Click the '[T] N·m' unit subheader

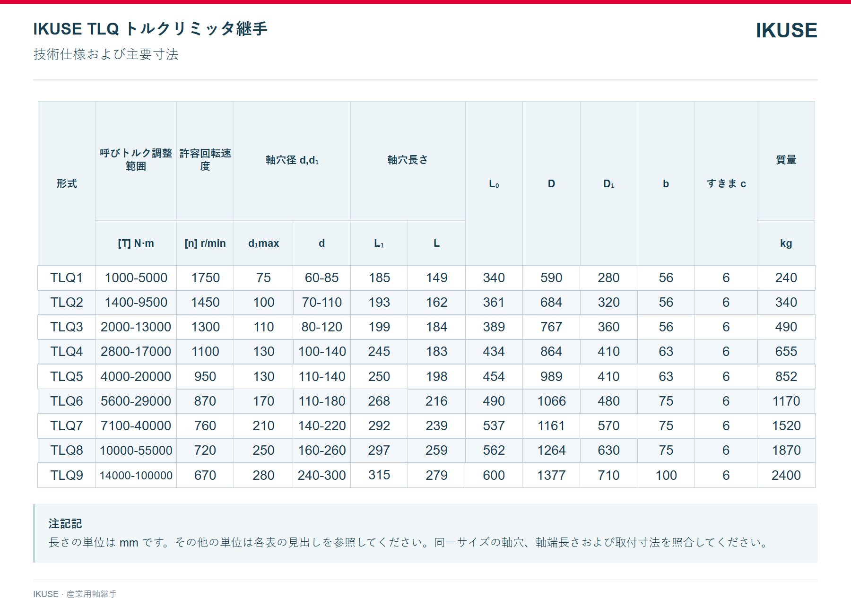pos(136,243)
